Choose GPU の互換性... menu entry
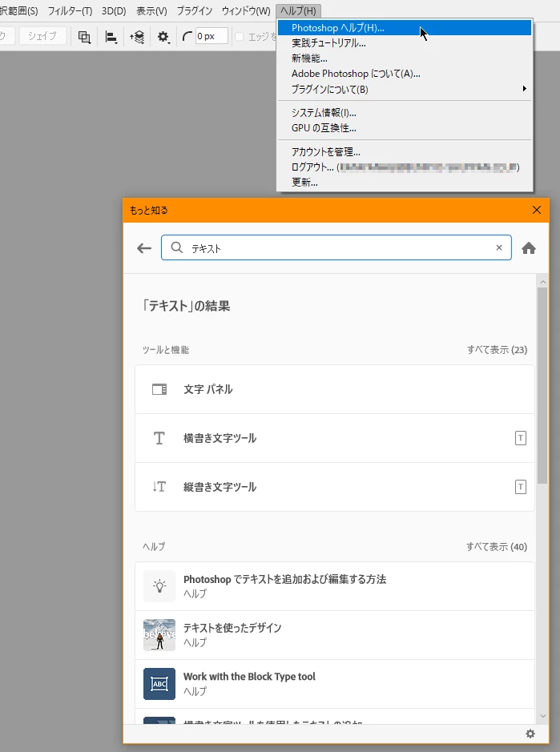The height and width of the screenshot is (752, 560). (x=405, y=128)
